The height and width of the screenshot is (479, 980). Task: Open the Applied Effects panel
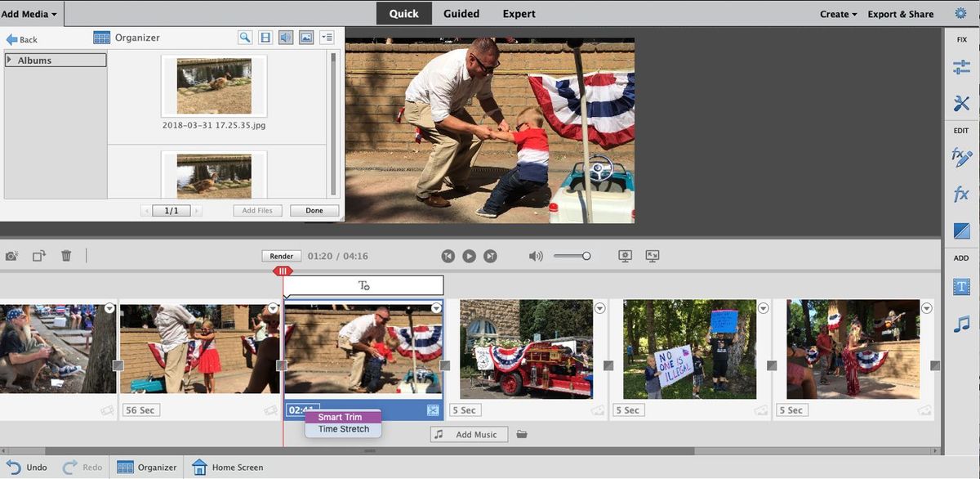[961, 157]
